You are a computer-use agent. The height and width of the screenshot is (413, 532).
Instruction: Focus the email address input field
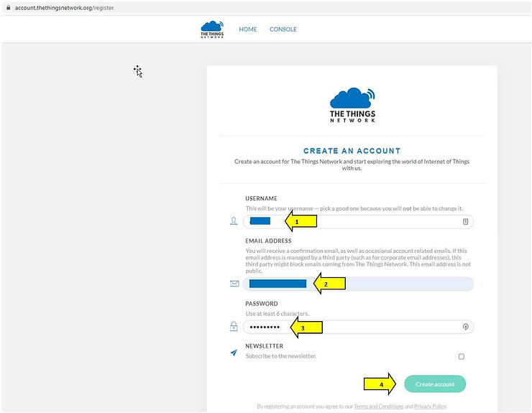point(358,284)
